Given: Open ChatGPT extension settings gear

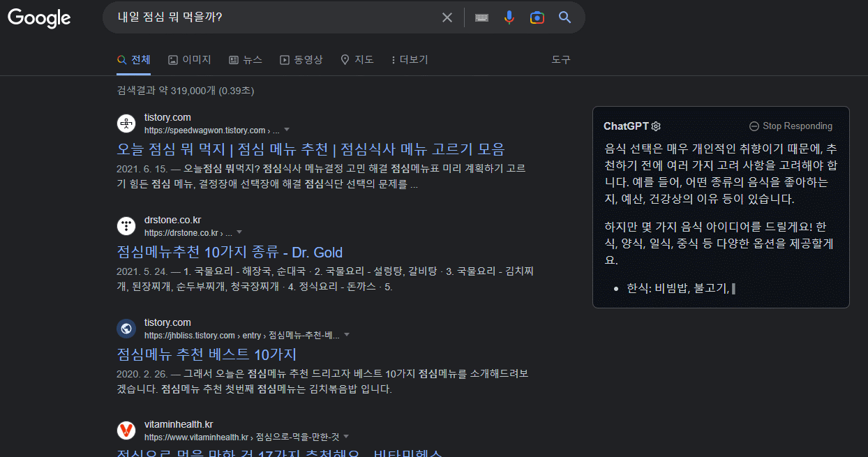Looking at the screenshot, I should (656, 126).
